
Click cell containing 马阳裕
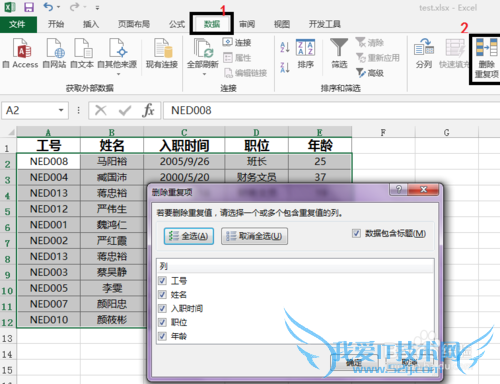click(112, 161)
